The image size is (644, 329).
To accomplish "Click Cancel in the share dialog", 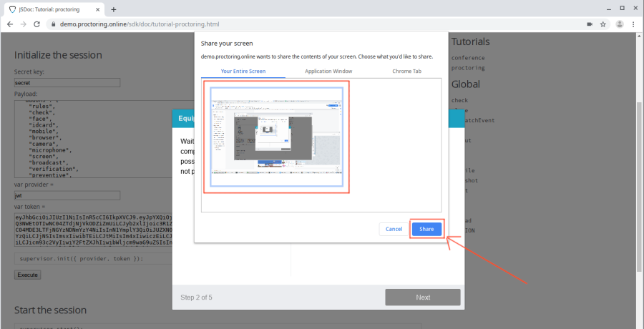I will pyautogui.click(x=394, y=229).
